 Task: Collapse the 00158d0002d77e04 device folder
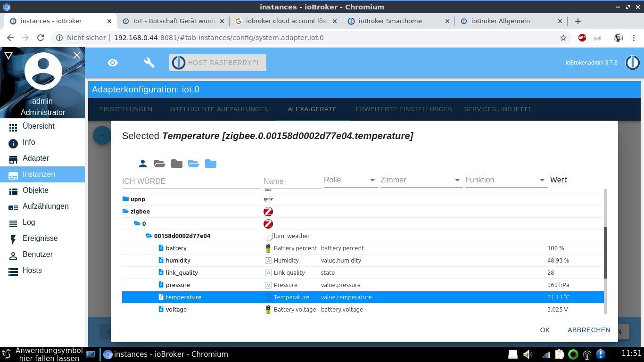(x=149, y=236)
